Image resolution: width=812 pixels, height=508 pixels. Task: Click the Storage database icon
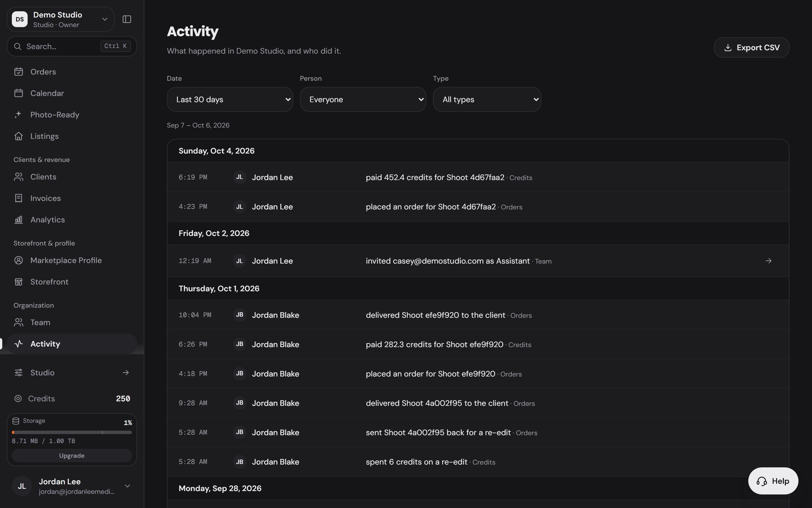(16, 421)
